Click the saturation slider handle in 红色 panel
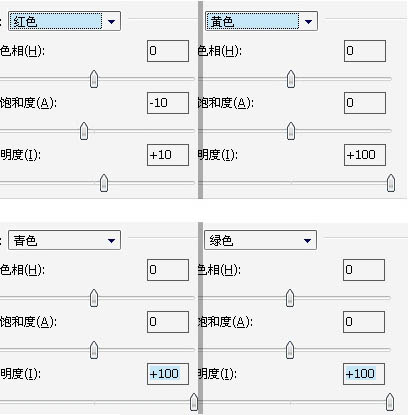The width and height of the screenshot is (409, 415). click(x=84, y=131)
